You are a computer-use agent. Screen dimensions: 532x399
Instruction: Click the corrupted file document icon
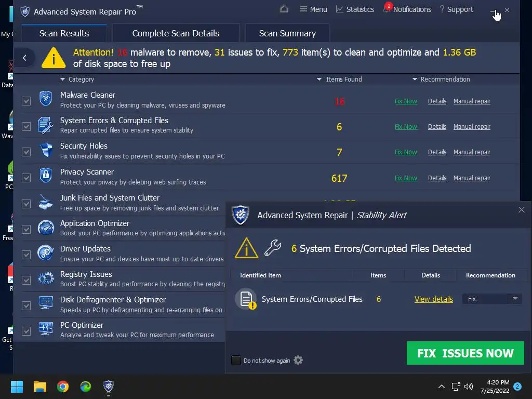tap(246, 299)
